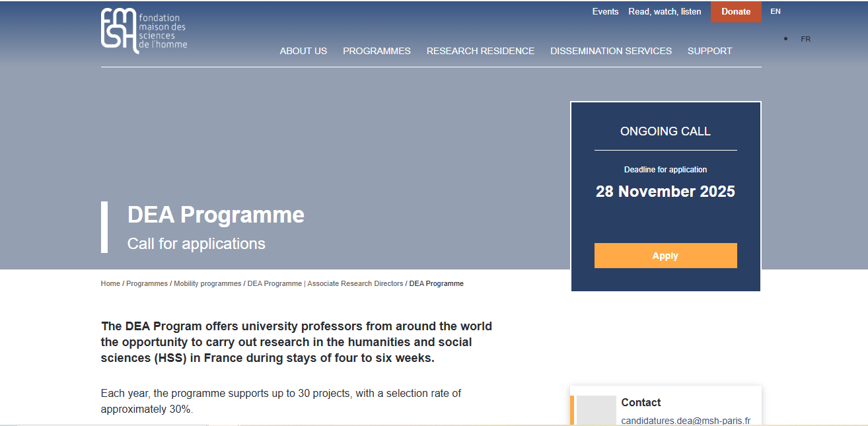This screenshot has width=868, height=426.
Task: Open the RESEARCH RESIDENCE menu
Action: (480, 51)
